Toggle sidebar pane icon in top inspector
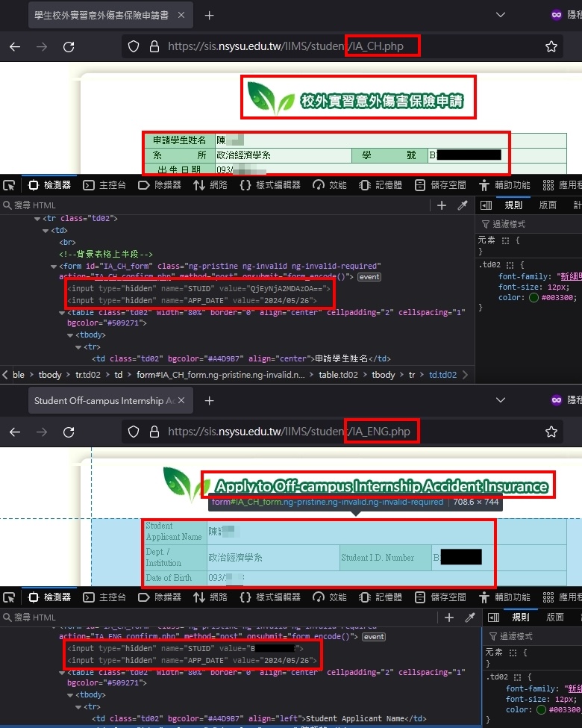This screenshot has height=728, width=582. [486, 205]
